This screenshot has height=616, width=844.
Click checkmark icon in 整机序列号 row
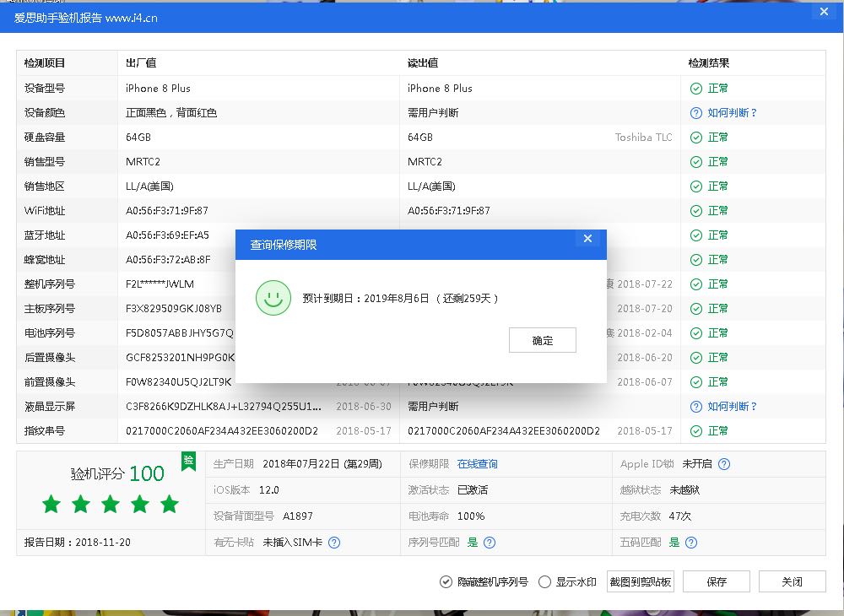tap(696, 284)
